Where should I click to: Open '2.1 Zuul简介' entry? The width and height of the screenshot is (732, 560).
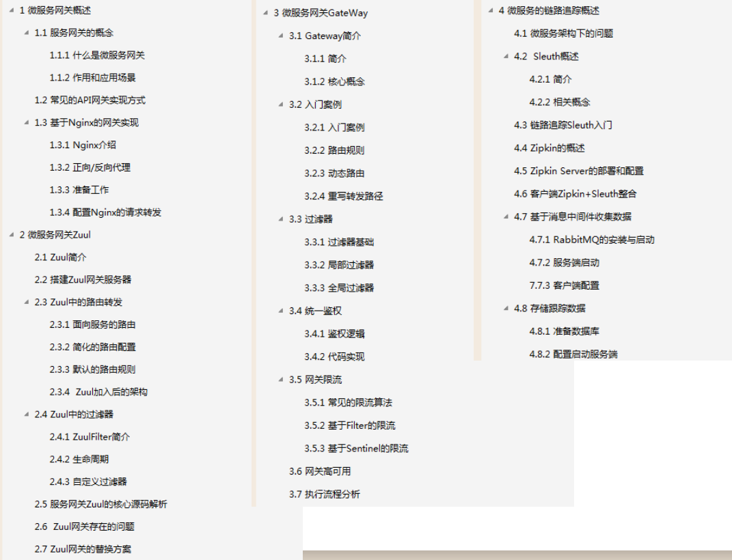(60, 257)
